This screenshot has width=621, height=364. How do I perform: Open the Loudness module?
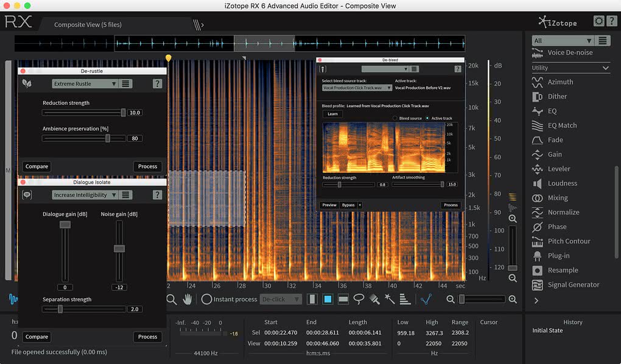[x=555, y=183]
